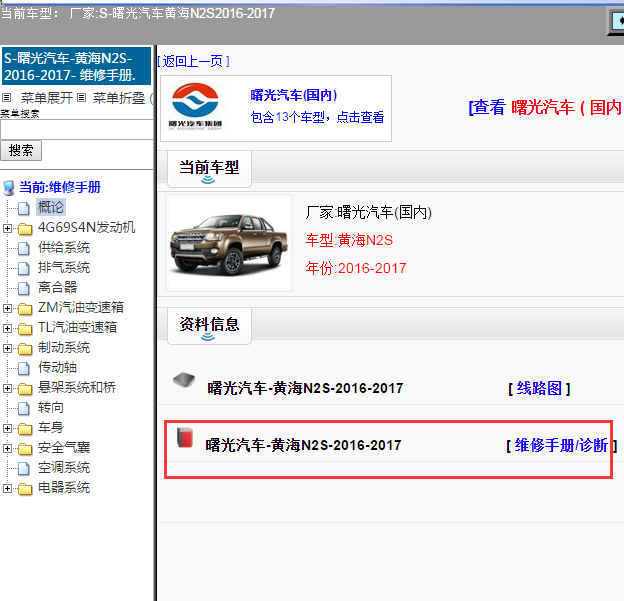Click the 返回上一页 link
Image resolution: width=624 pixels, height=601 pixels.
pos(194,61)
